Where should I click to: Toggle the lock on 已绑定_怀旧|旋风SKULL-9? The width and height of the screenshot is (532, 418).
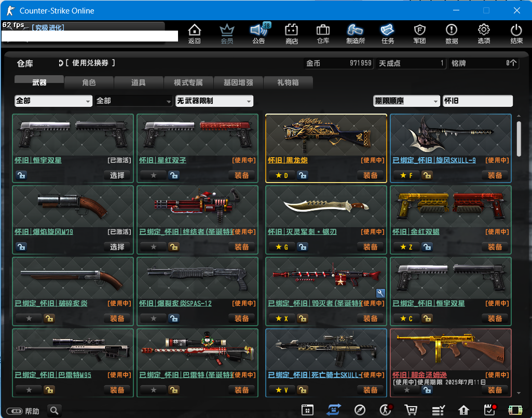(x=427, y=175)
